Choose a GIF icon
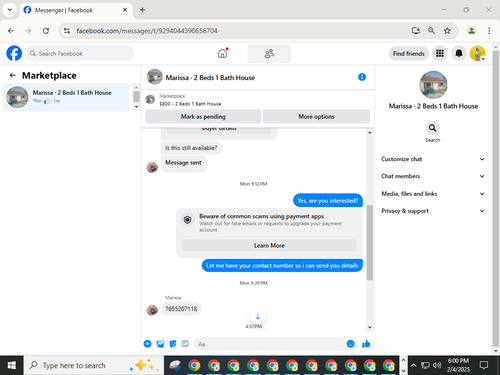 (x=185, y=344)
